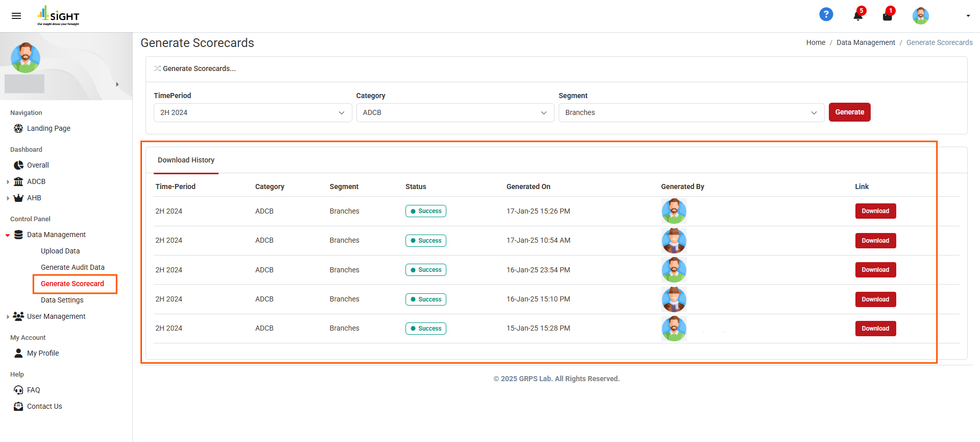Screen dimensions: 980x442
Task: Click the ADCB bank icon
Action: click(18, 181)
